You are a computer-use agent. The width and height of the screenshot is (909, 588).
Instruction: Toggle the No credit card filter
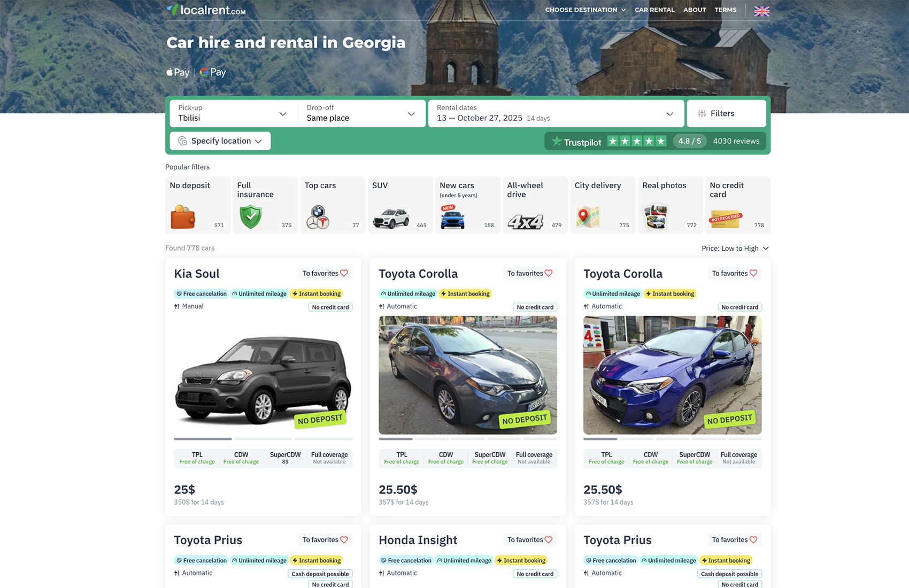pyautogui.click(x=737, y=205)
